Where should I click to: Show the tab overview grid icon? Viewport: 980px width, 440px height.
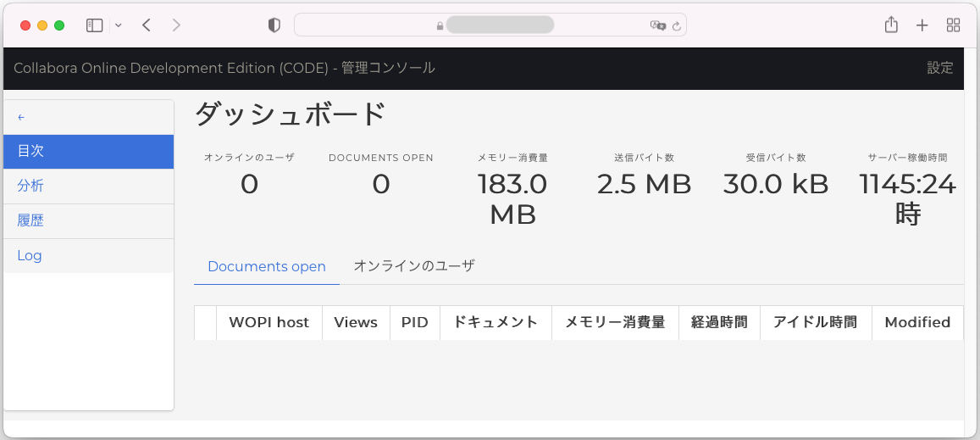[953, 25]
